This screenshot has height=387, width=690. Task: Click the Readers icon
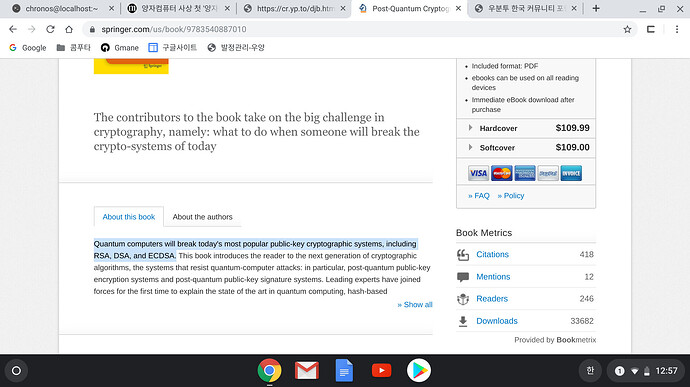point(463,299)
